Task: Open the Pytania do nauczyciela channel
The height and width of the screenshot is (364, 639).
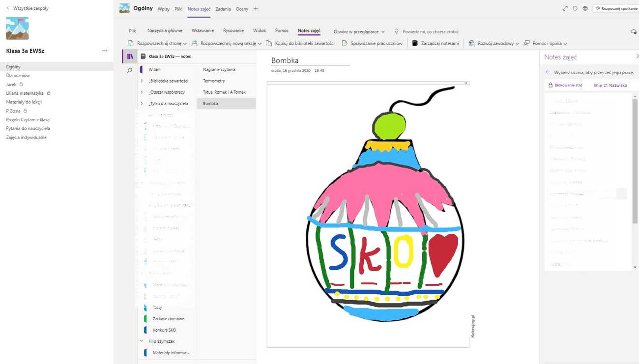Action: tap(28, 129)
